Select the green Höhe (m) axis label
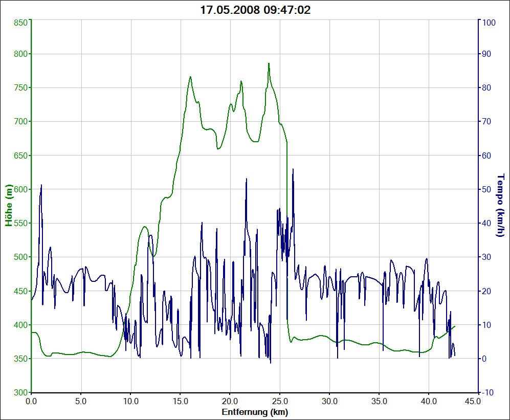Image resolution: width=510 pixels, height=420 pixels. click(x=9, y=206)
